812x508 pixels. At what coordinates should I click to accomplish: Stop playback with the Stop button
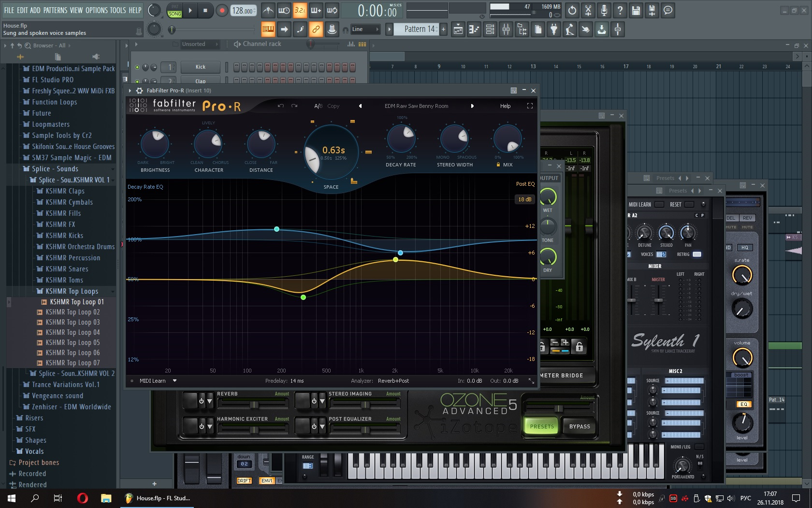205,10
